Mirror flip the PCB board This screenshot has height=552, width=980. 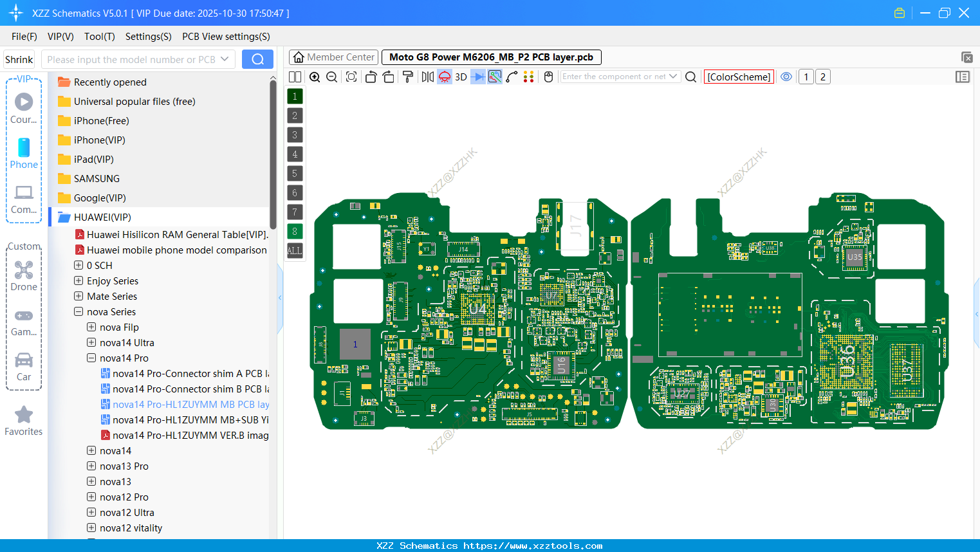tap(427, 77)
